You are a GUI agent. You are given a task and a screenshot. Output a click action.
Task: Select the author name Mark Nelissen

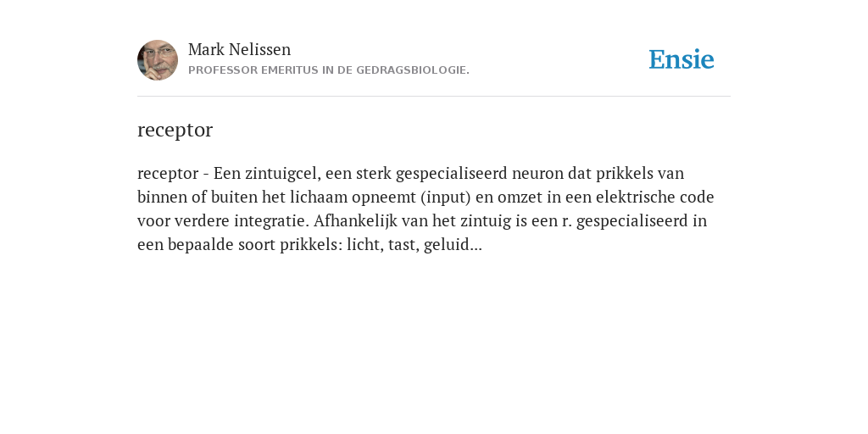tap(239, 49)
